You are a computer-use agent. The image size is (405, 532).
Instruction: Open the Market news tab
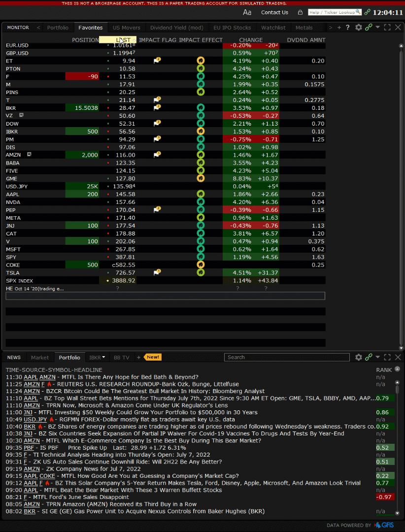(40, 357)
